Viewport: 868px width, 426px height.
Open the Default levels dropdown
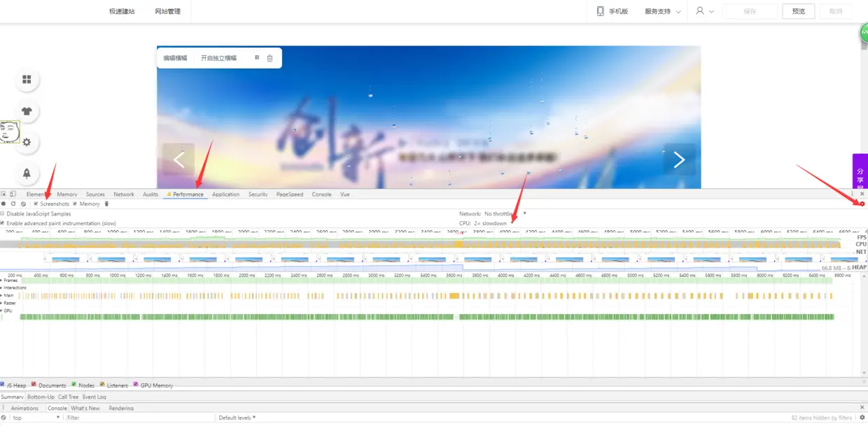pos(237,418)
